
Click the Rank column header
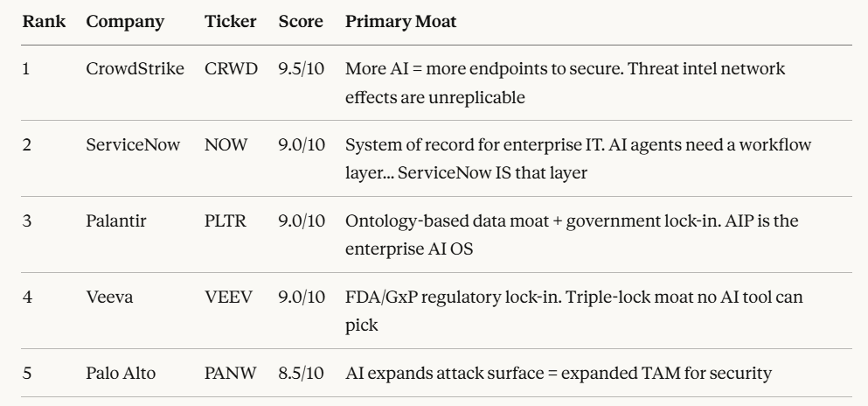(44, 22)
